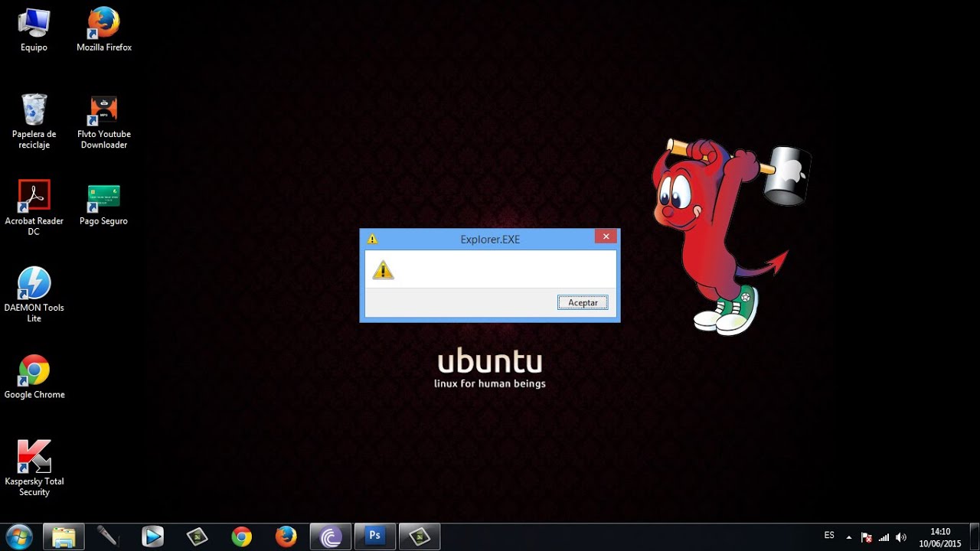Select the Papelera de reciclaje icon

coord(34,121)
